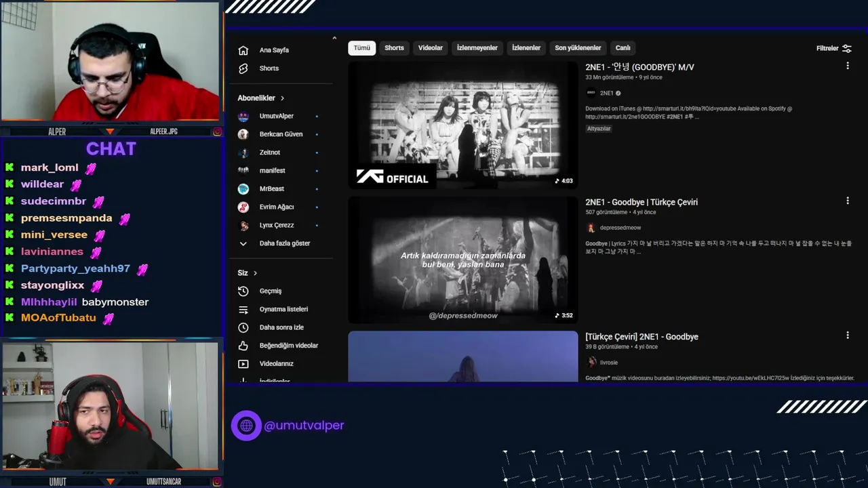
Task: Play the livrosie Goodbye video thumbnail
Action: (x=463, y=357)
